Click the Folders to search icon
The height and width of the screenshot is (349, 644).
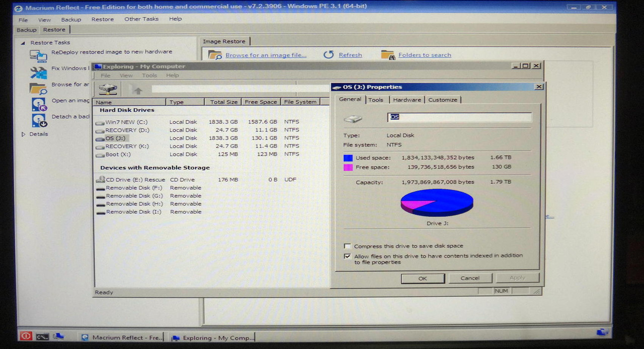387,54
